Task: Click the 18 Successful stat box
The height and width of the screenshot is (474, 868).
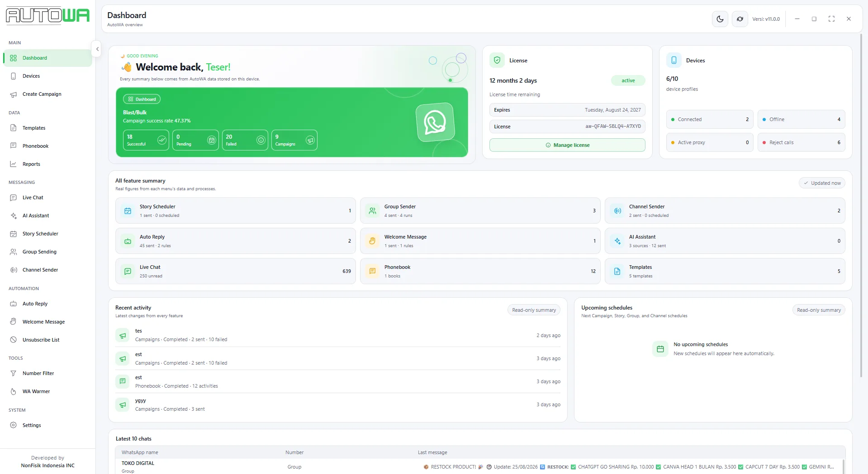Action: pyautogui.click(x=146, y=140)
